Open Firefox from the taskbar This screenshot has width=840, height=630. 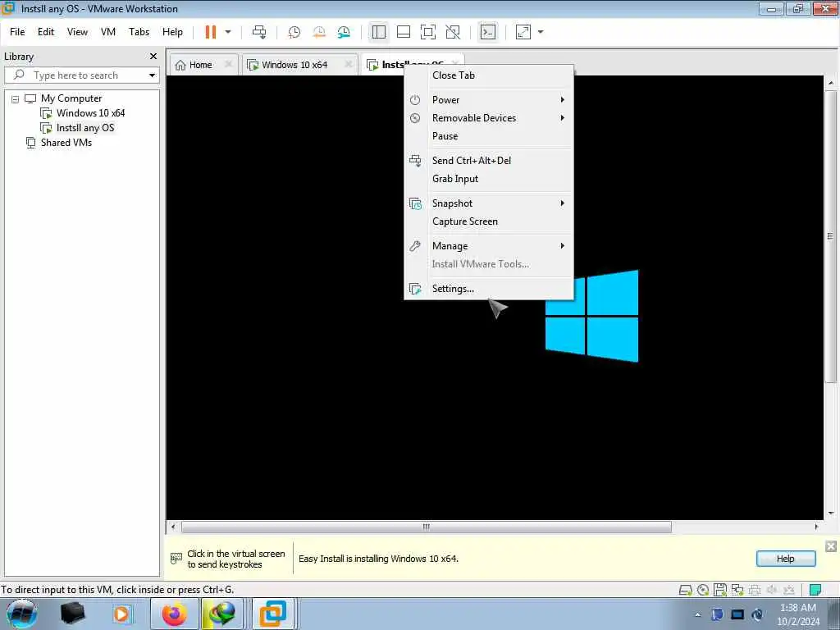tap(175, 614)
